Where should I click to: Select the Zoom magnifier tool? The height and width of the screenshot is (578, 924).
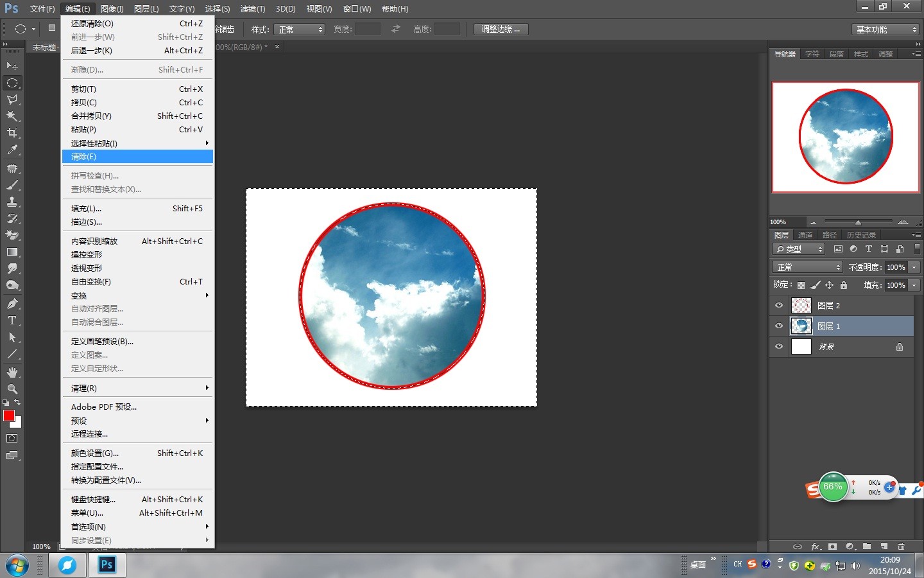coord(12,389)
